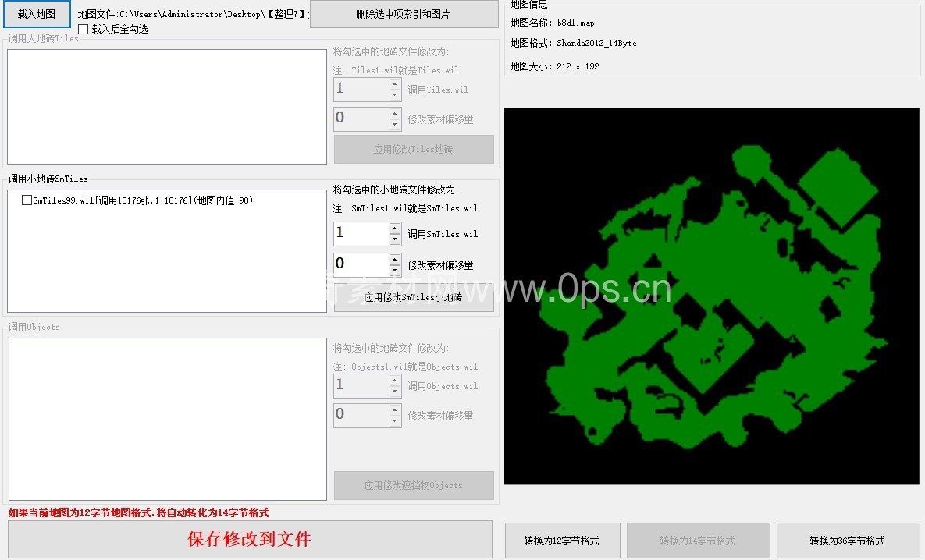Image resolution: width=925 pixels, height=560 pixels.
Task: Click the up arrow beside 调用Tiles.wil
Action: pyautogui.click(x=395, y=83)
